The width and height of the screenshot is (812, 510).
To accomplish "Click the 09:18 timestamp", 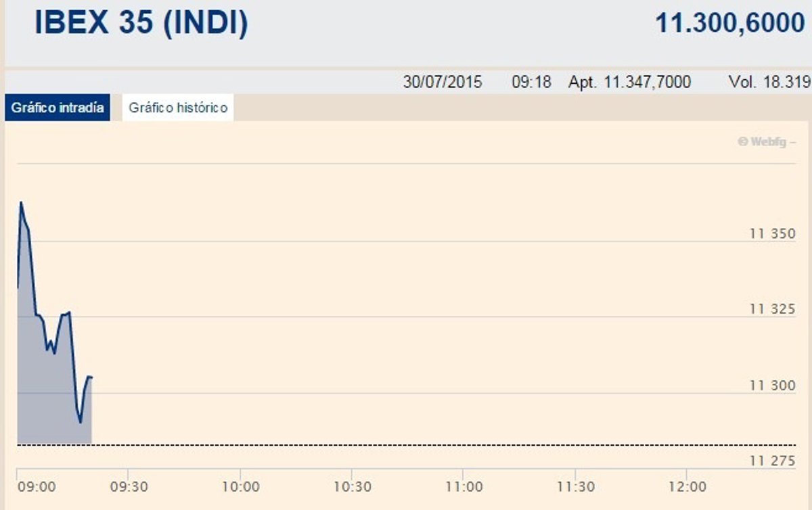I will tap(531, 83).
